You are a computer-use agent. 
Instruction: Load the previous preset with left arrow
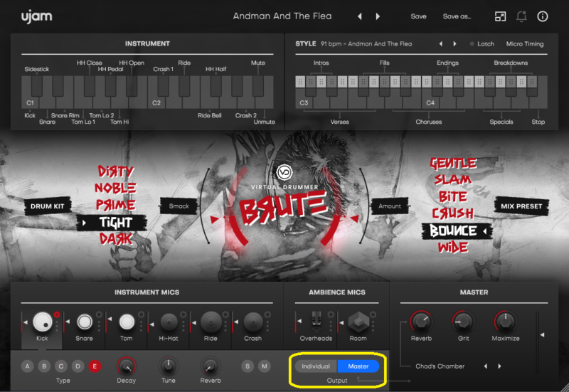click(x=360, y=16)
